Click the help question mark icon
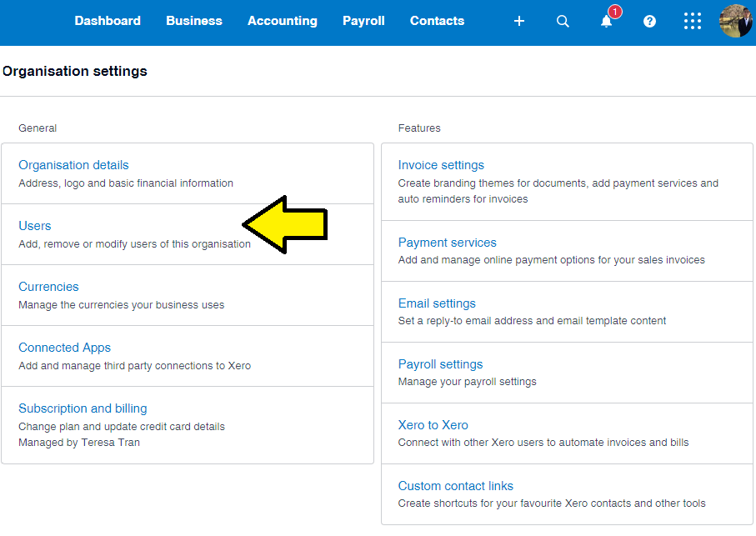Image resolution: width=756 pixels, height=536 pixels. 649,21
